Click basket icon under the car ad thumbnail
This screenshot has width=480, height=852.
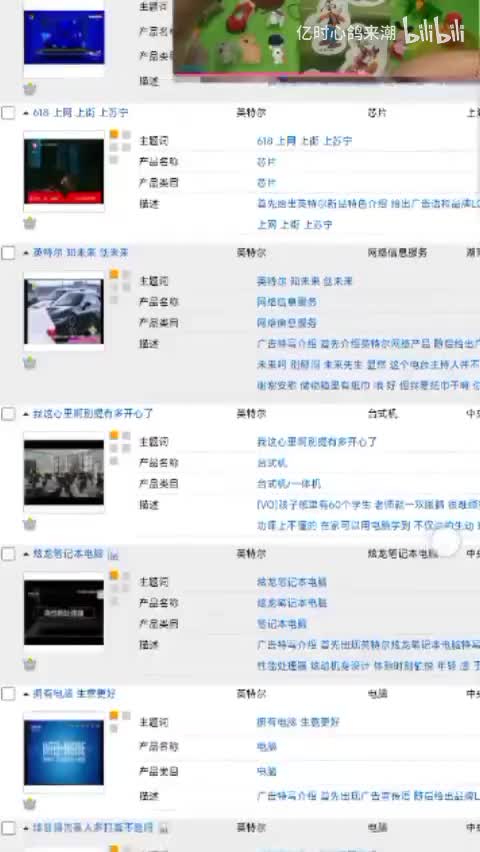point(30,362)
